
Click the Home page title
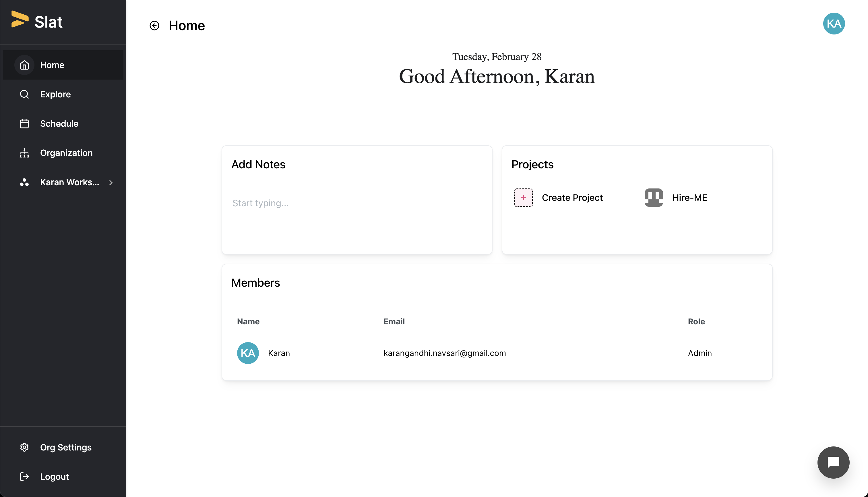[187, 26]
